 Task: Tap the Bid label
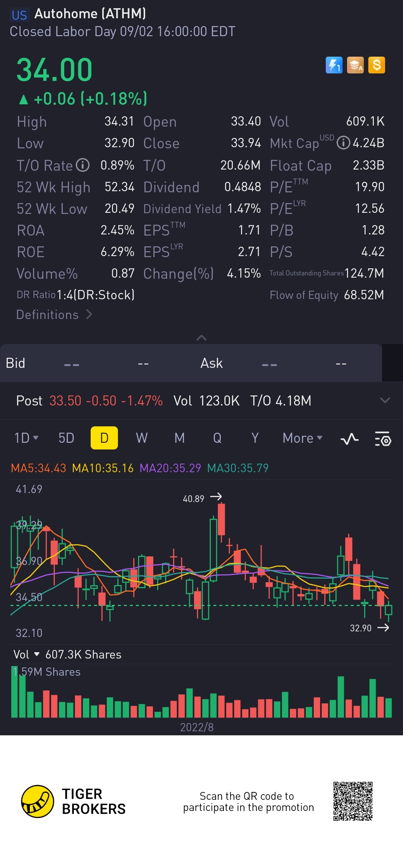coord(15,363)
